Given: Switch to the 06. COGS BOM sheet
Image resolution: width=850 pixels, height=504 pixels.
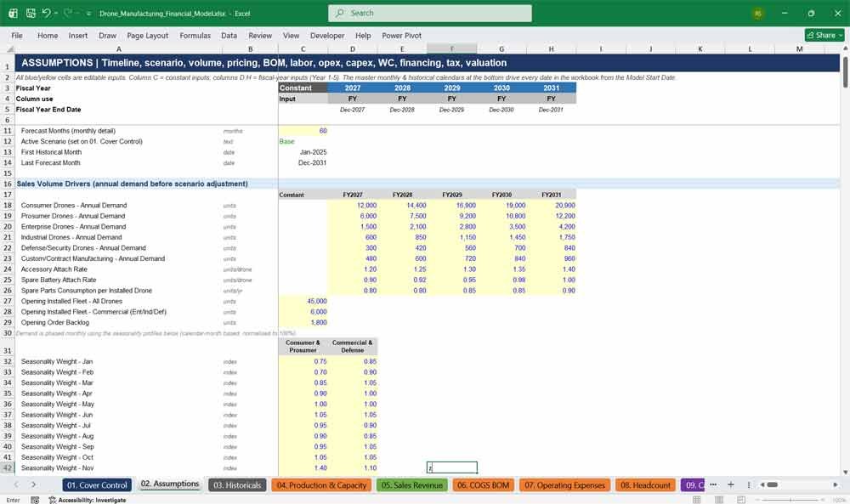Looking at the screenshot, I should [x=483, y=485].
